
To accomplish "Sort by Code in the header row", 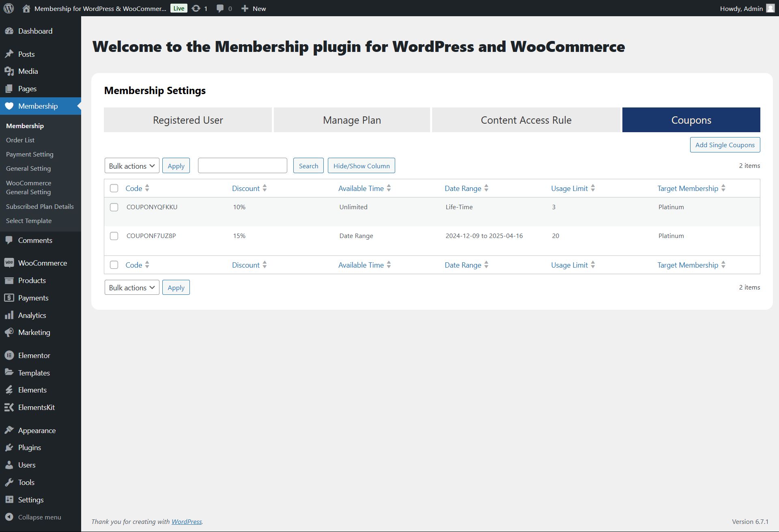I will (x=138, y=188).
